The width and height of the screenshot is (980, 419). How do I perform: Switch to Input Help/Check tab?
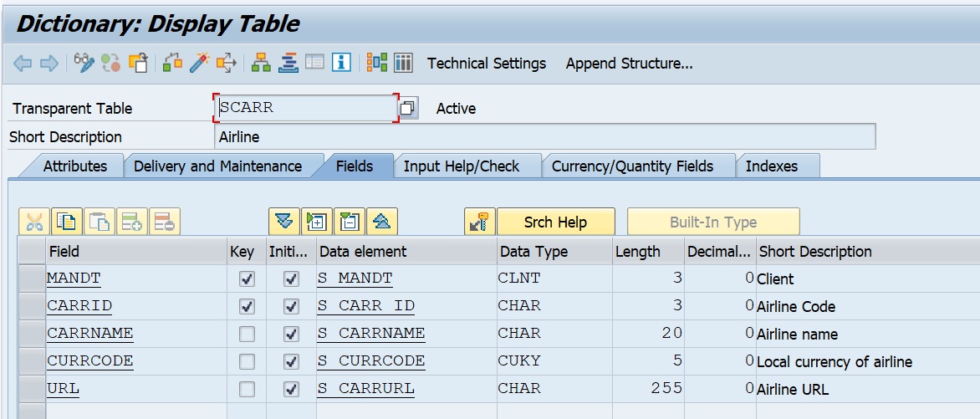(x=462, y=166)
